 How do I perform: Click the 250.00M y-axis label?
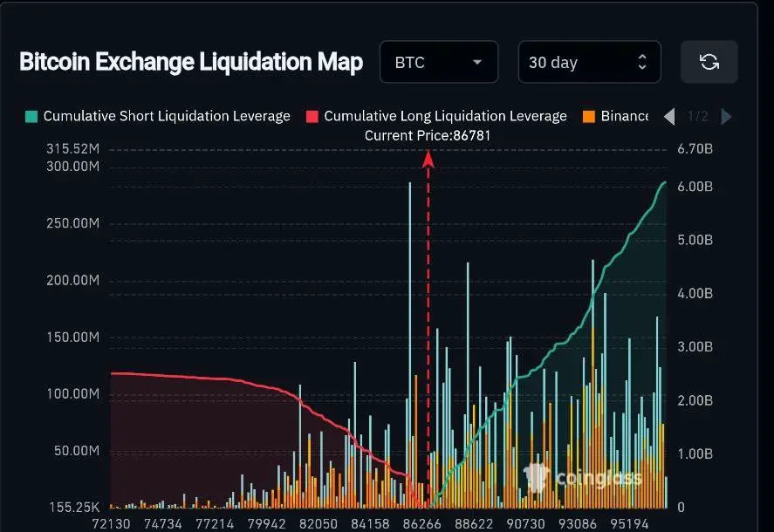[73, 223]
